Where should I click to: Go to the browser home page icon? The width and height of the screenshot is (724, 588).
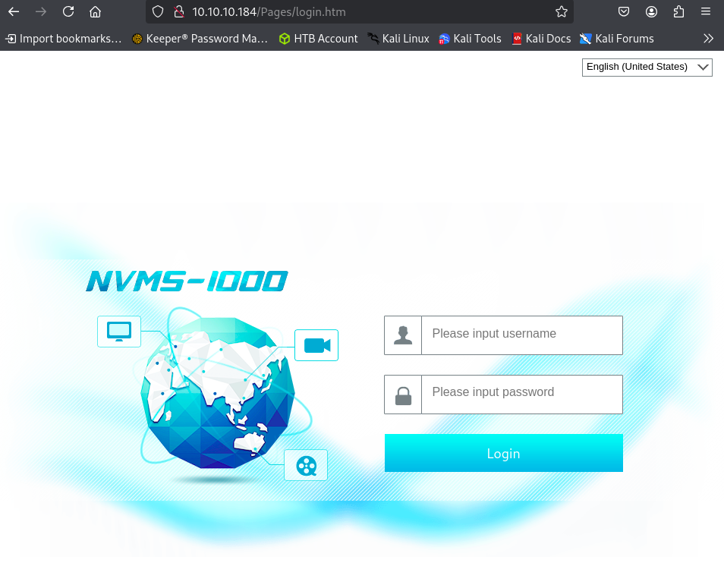95,11
